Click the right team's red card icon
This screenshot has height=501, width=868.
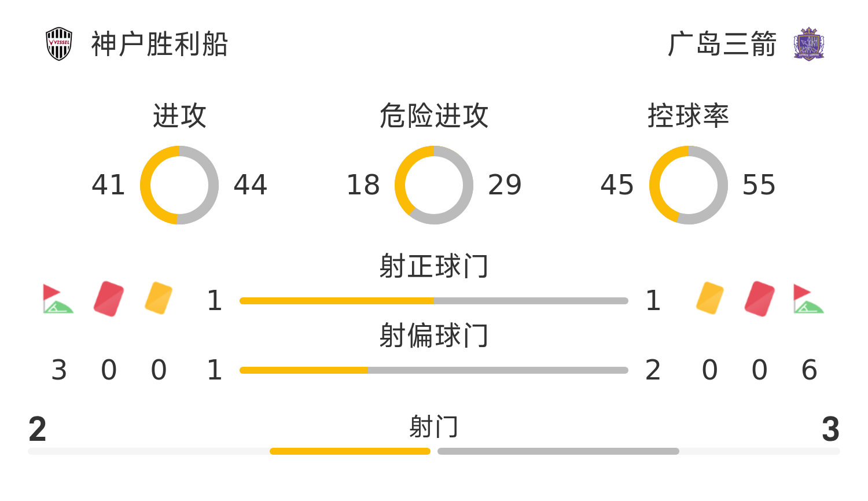[x=760, y=299]
